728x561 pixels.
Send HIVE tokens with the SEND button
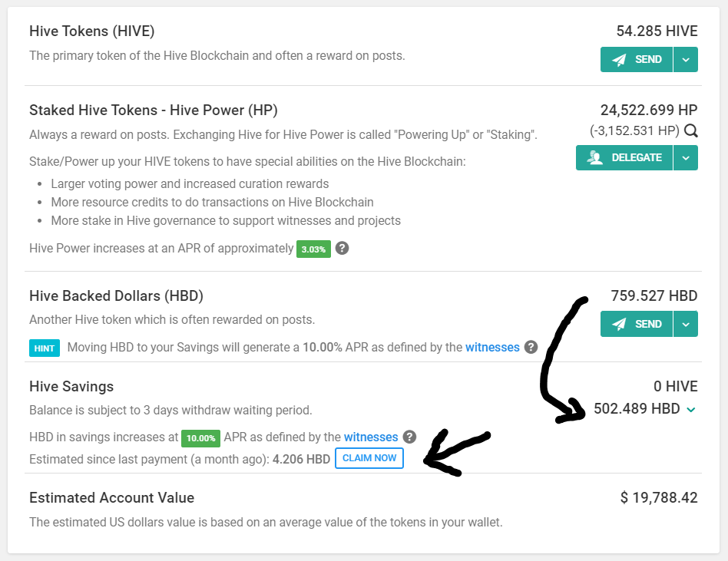point(637,59)
